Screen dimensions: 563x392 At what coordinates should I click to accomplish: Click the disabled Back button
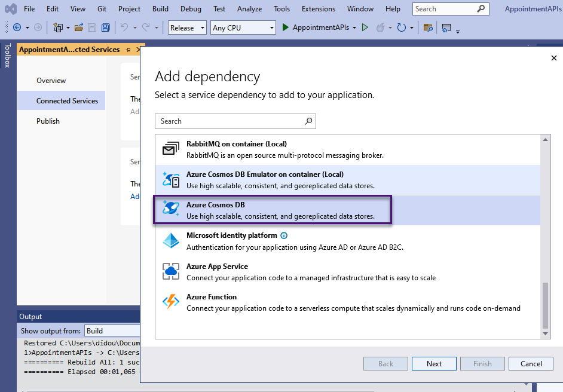tap(385, 364)
